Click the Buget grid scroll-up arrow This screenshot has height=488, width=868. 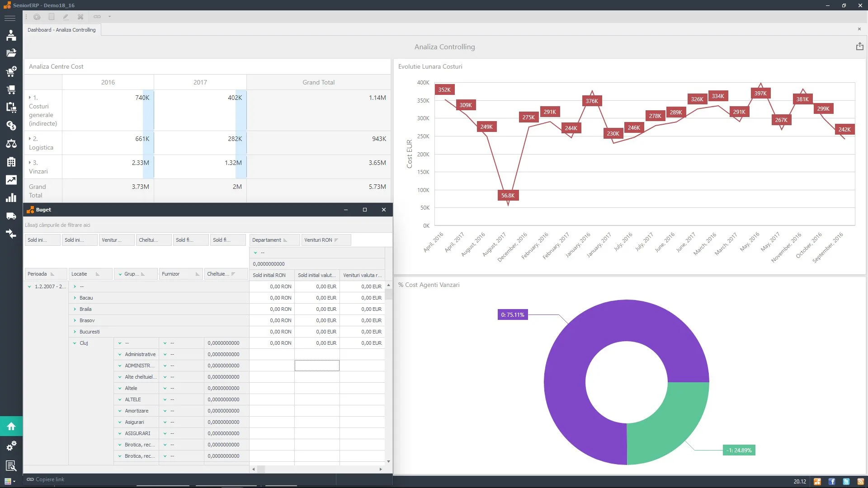pyautogui.click(x=388, y=285)
